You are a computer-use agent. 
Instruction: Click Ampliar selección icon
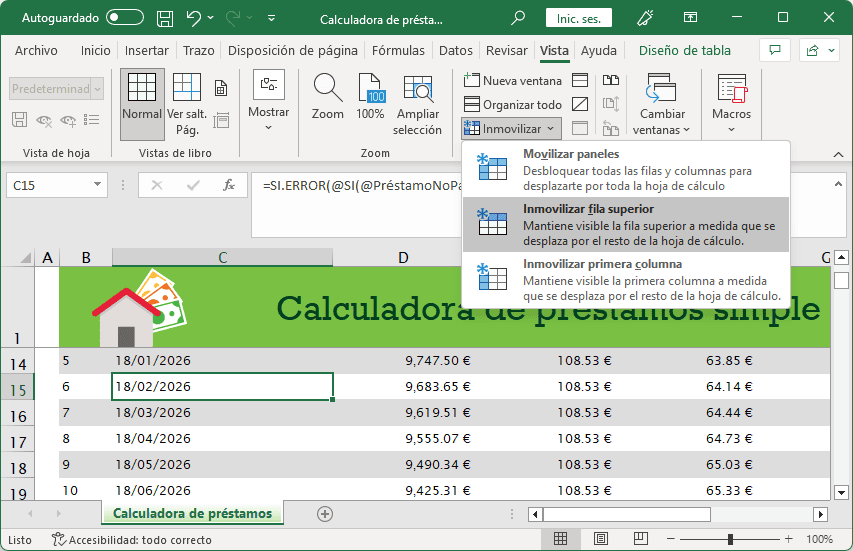(417, 105)
